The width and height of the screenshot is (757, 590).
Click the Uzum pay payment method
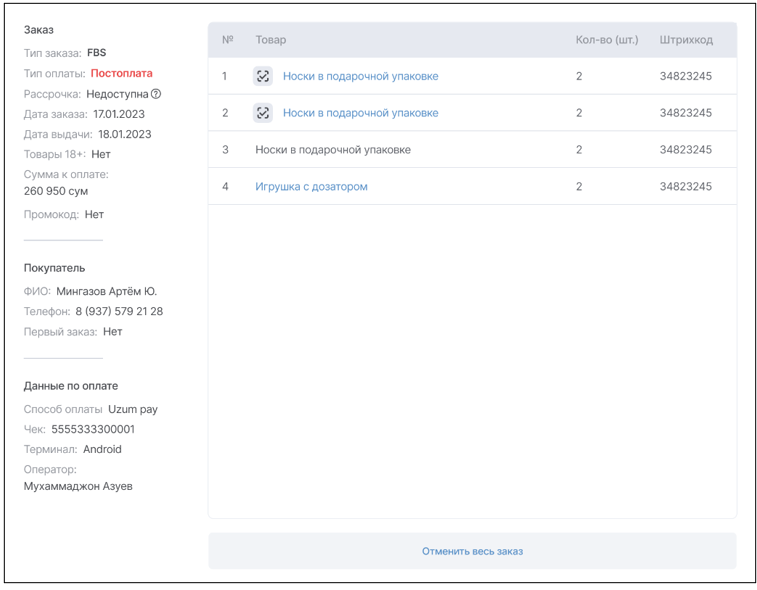133,409
